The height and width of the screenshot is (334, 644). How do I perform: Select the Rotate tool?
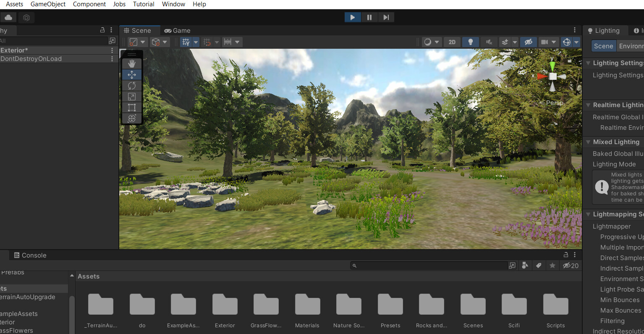tap(131, 85)
